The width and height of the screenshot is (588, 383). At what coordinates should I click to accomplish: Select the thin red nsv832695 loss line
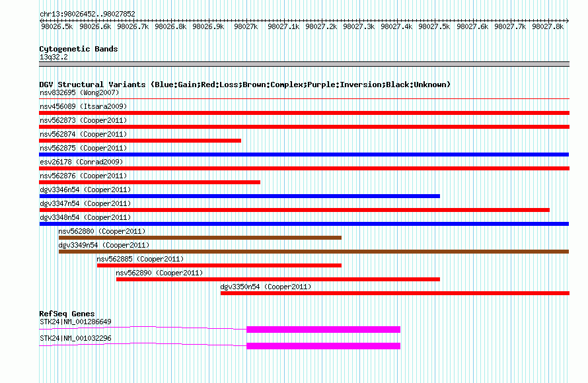point(304,99)
